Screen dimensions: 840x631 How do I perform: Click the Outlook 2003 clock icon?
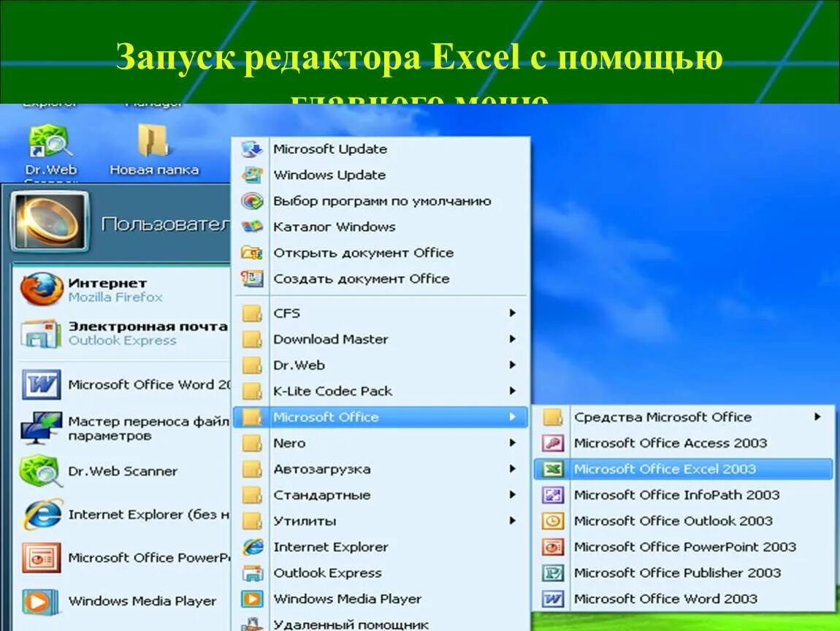coord(552,521)
